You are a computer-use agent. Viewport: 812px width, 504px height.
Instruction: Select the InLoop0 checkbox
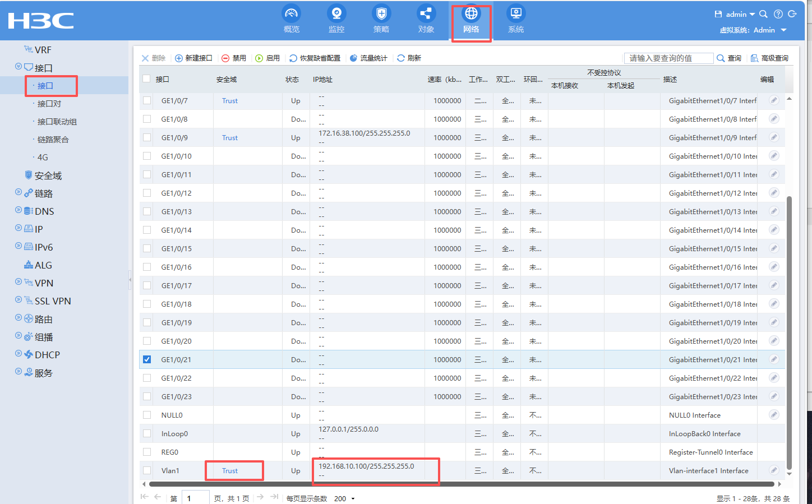point(147,433)
